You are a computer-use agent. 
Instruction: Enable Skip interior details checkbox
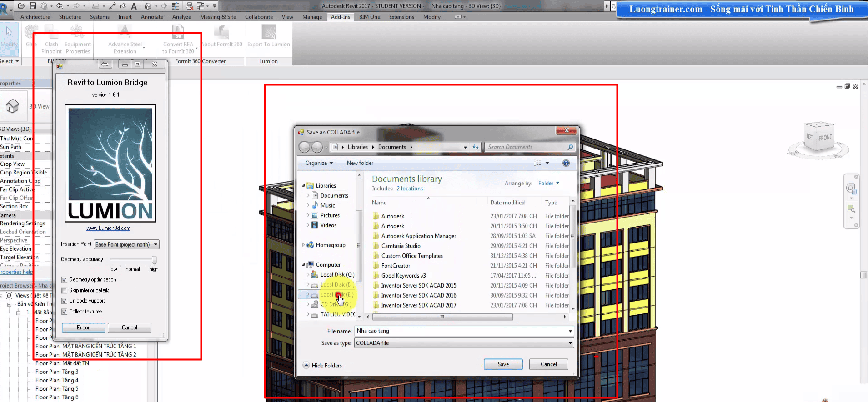(64, 290)
